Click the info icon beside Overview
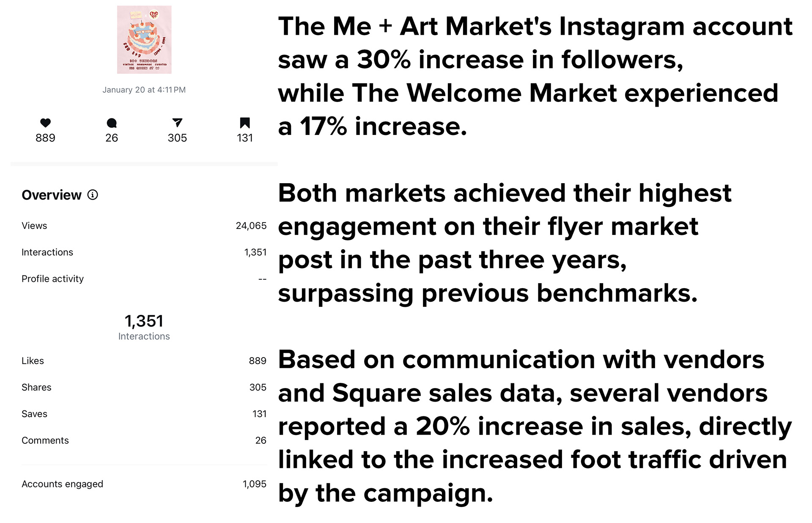 [x=93, y=195]
